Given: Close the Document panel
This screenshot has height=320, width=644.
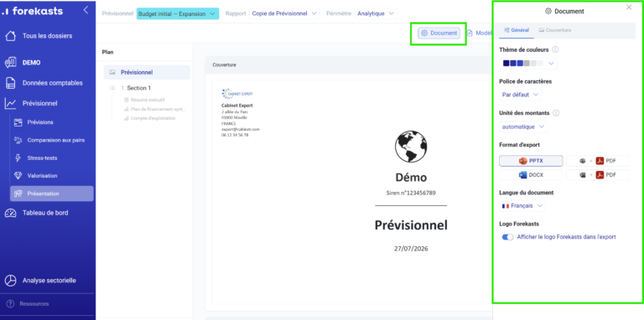Looking at the screenshot, I should pos(629,8).
